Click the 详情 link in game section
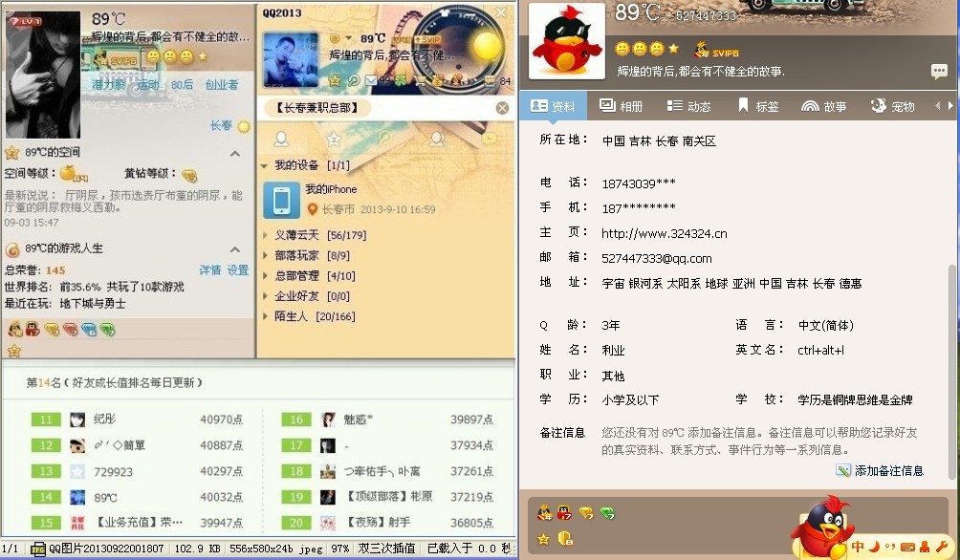 pyautogui.click(x=209, y=269)
